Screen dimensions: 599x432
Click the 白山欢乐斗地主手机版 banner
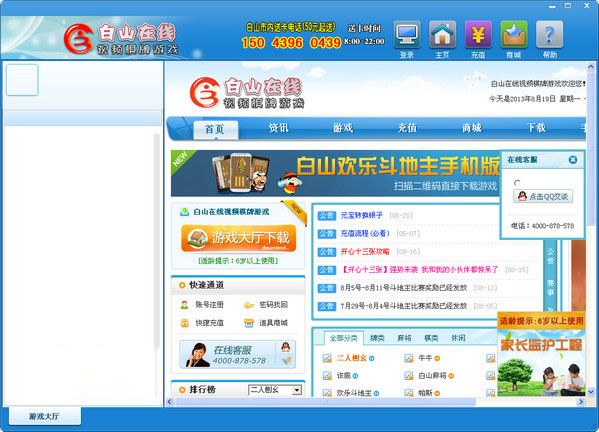[x=335, y=173]
